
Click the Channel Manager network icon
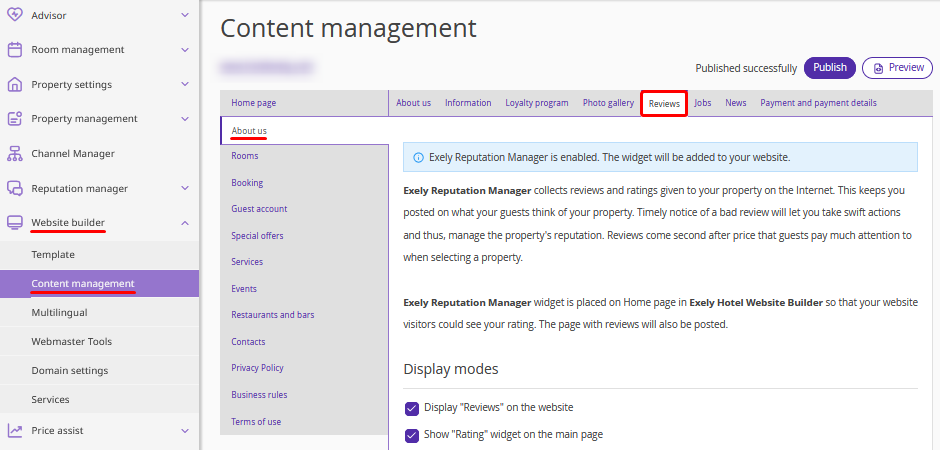(15, 153)
